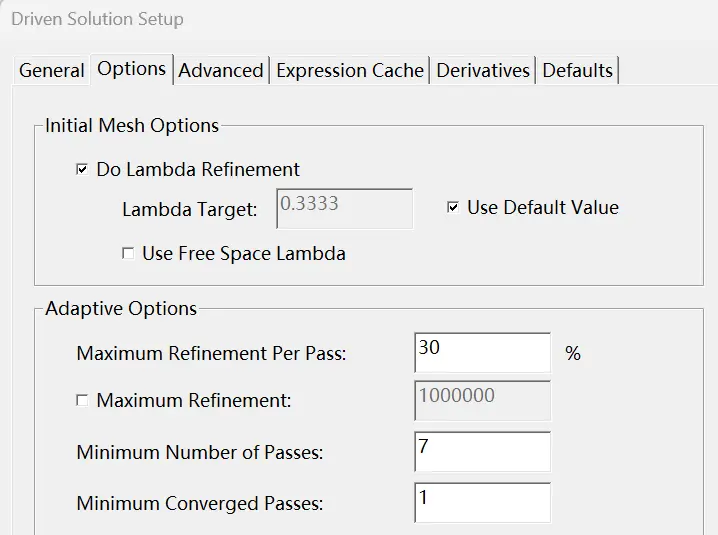The width and height of the screenshot is (718, 535).
Task: Switch to the Defaults tab
Action: tap(577, 71)
